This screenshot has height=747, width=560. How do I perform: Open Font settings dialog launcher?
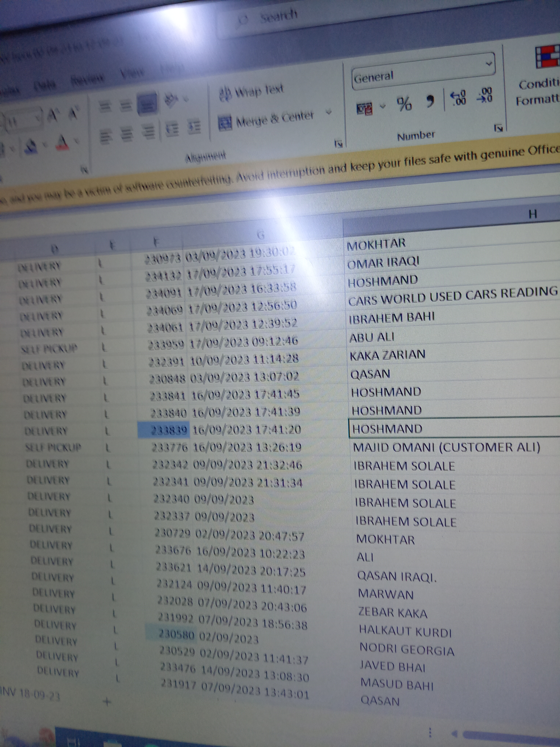(84, 169)
